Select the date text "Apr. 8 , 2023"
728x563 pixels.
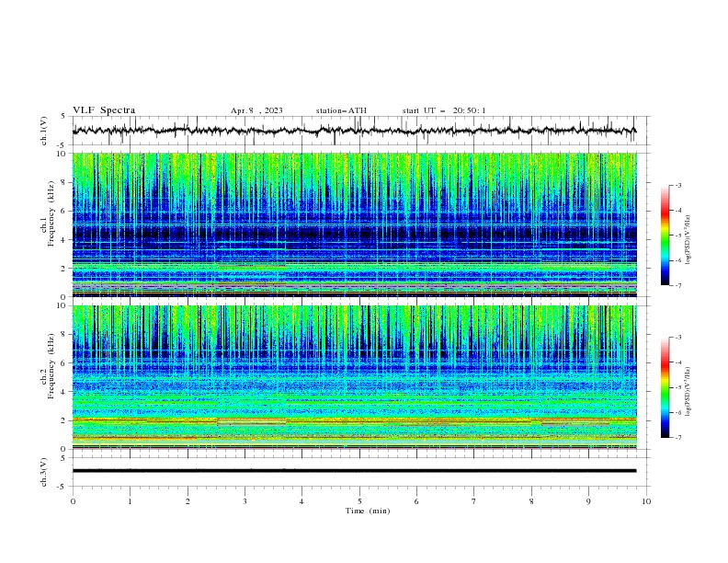point(256,110)
